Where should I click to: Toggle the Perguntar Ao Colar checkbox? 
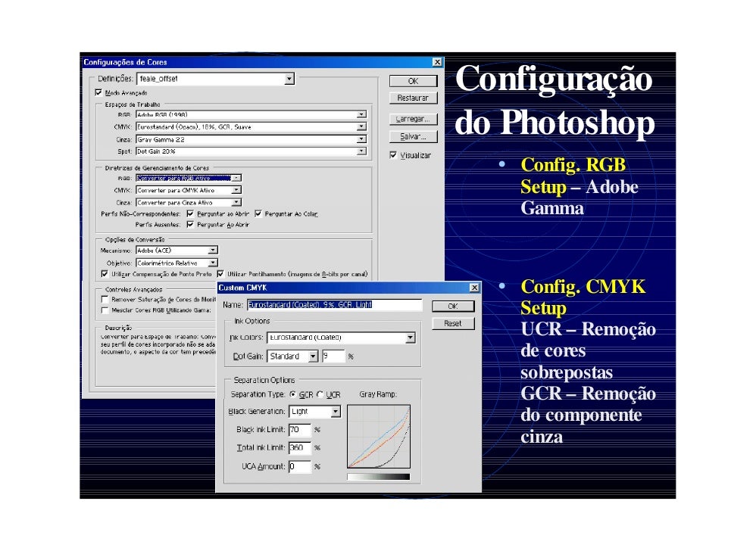coord(258,213)
